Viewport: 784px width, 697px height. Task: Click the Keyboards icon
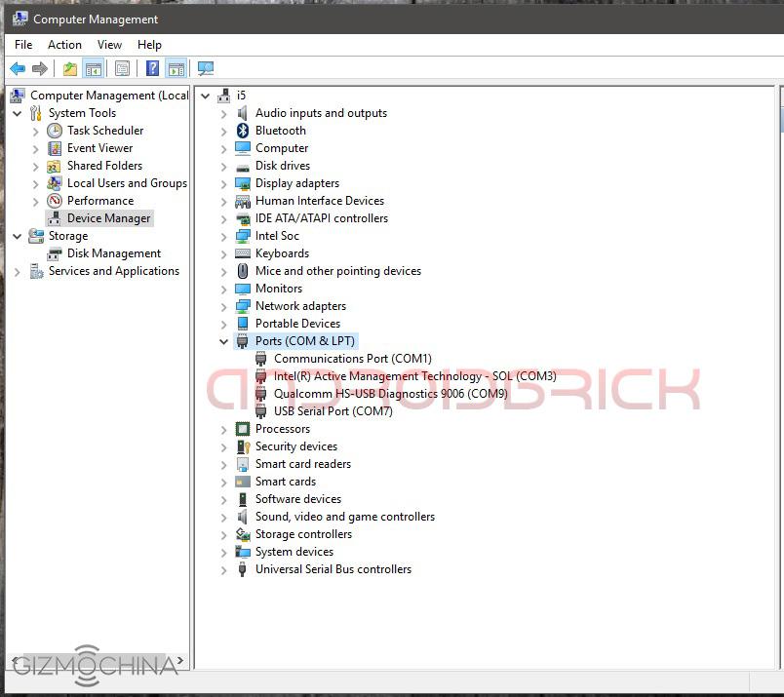point(243,253)
